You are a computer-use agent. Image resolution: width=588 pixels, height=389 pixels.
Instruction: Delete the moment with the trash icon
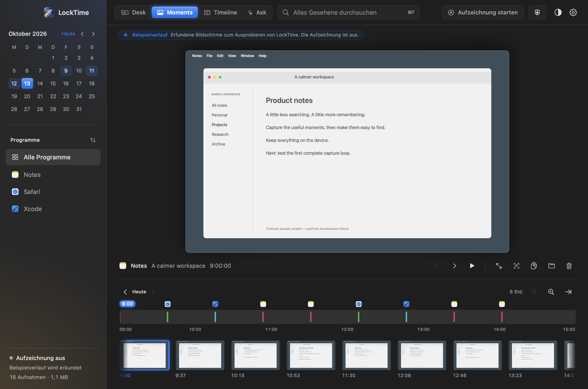point(569,266)
